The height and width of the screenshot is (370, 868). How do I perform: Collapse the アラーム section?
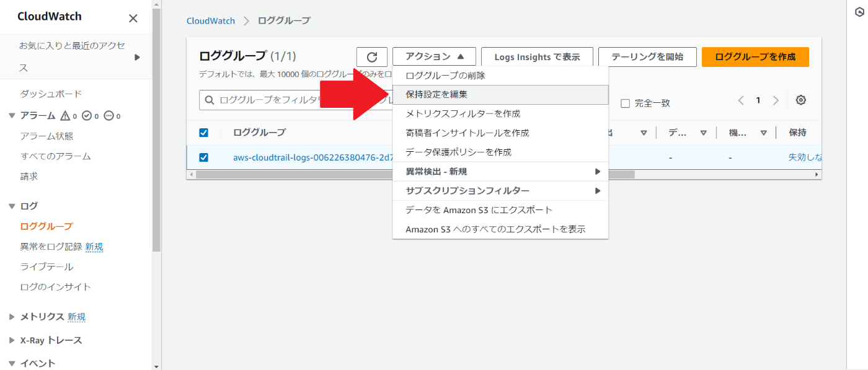pyautogui.click(x=12, y=116)
